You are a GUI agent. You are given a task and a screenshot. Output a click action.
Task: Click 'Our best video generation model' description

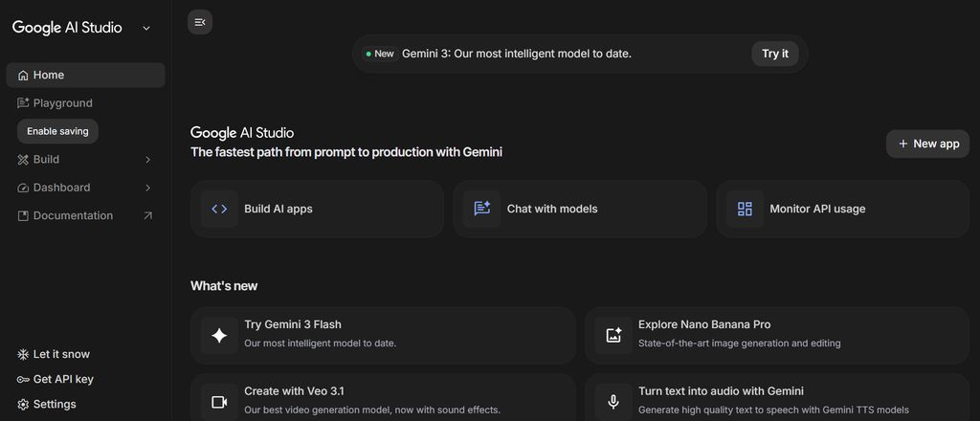[x=372, y=410]
